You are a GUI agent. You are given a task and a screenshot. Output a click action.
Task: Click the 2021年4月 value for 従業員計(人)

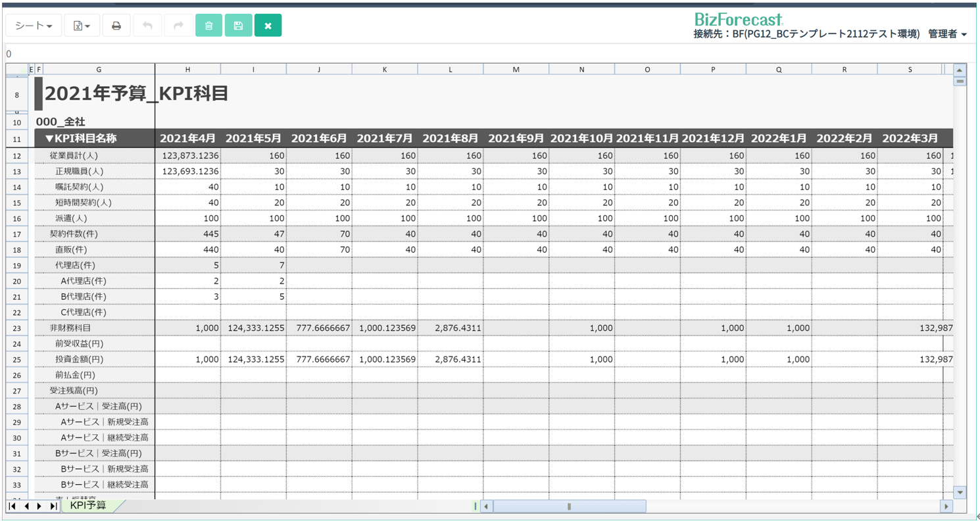tap(188, 156)
